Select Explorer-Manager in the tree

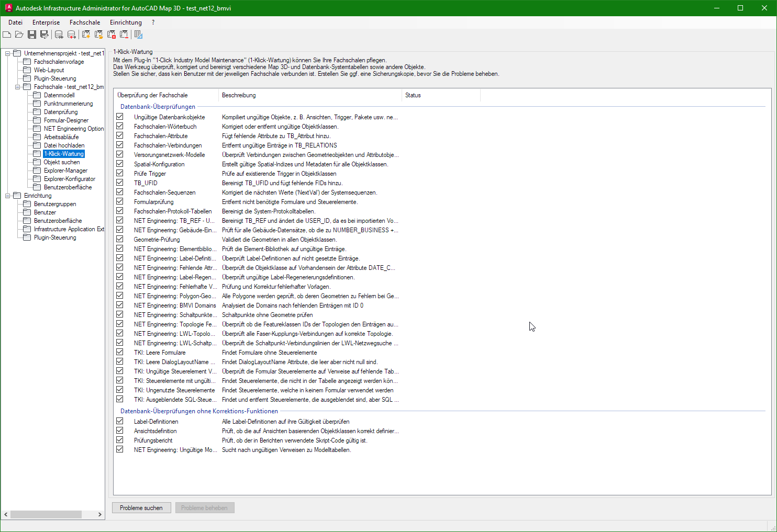66,171
